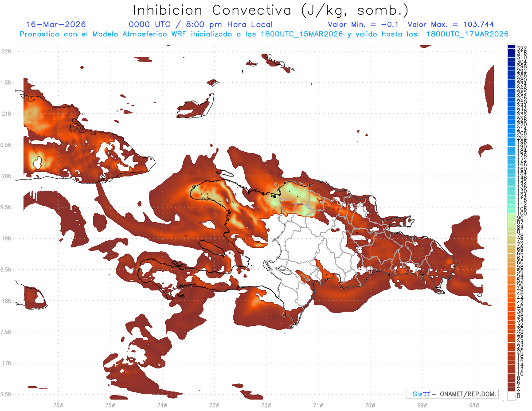Select the "73W" longitude label
Screen dimensions: 532x411
[214, 405]
